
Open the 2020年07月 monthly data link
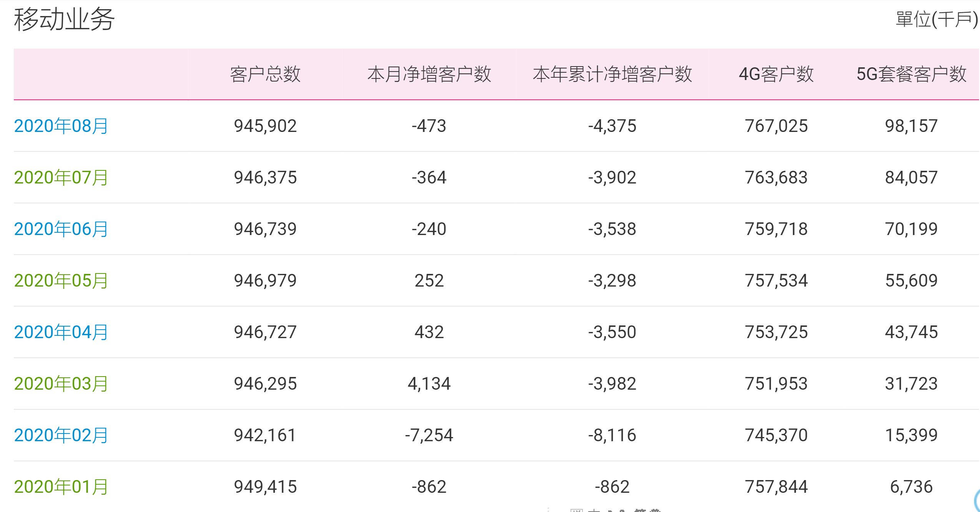(x=61, y=178)
